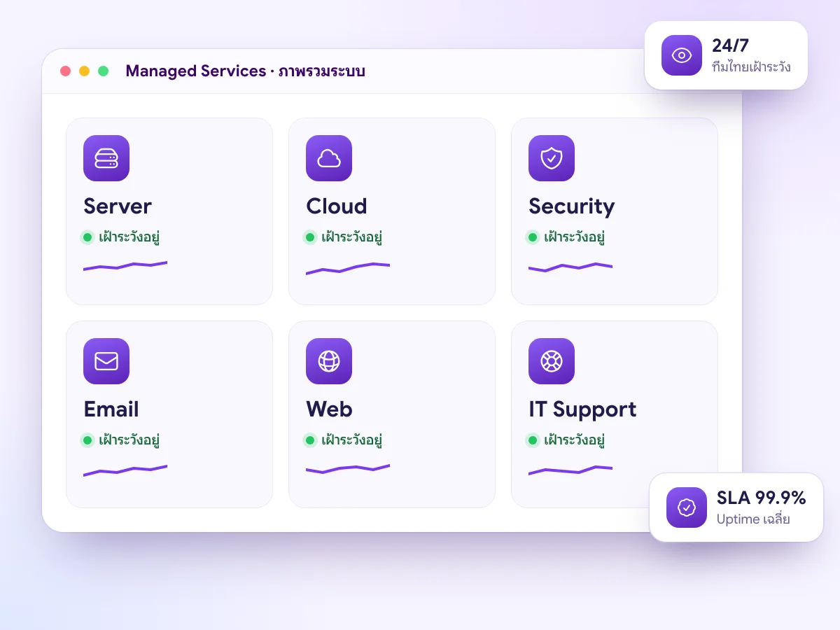Screen dimensions: 840x630
Task: Click the yellow window minimize dot
Action: click(84, 71)
